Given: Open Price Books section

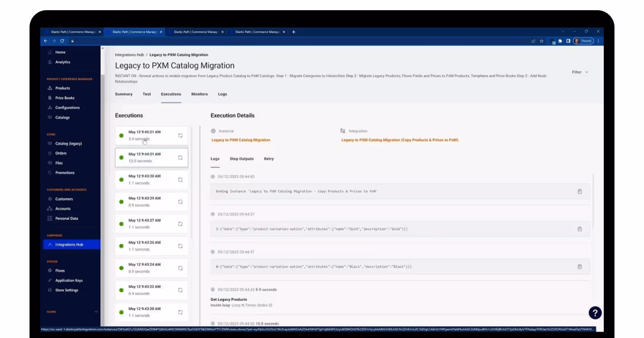Looking at the screenshot, I should (x=64, y=98).
